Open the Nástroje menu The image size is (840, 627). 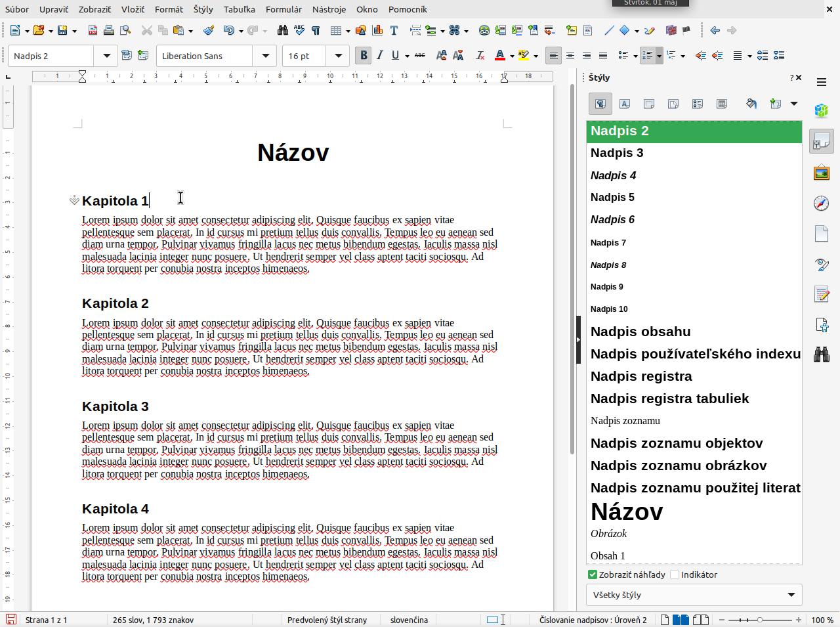(x=329, y=9)
